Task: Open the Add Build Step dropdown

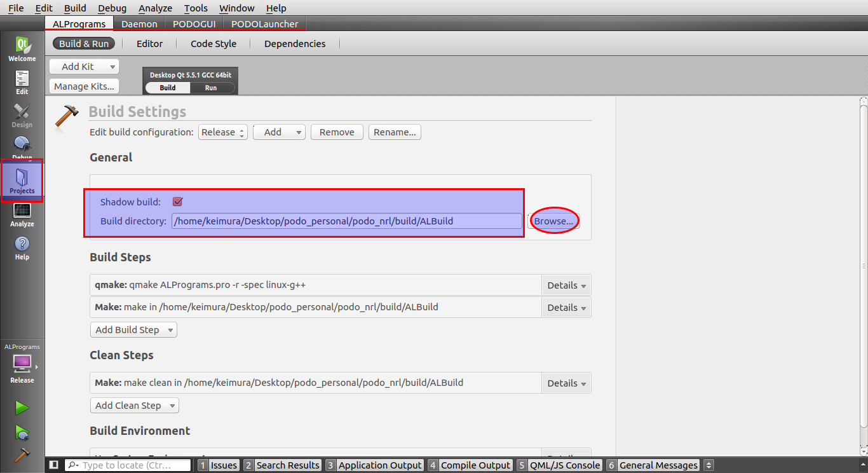Action: (x=133, y=330)
